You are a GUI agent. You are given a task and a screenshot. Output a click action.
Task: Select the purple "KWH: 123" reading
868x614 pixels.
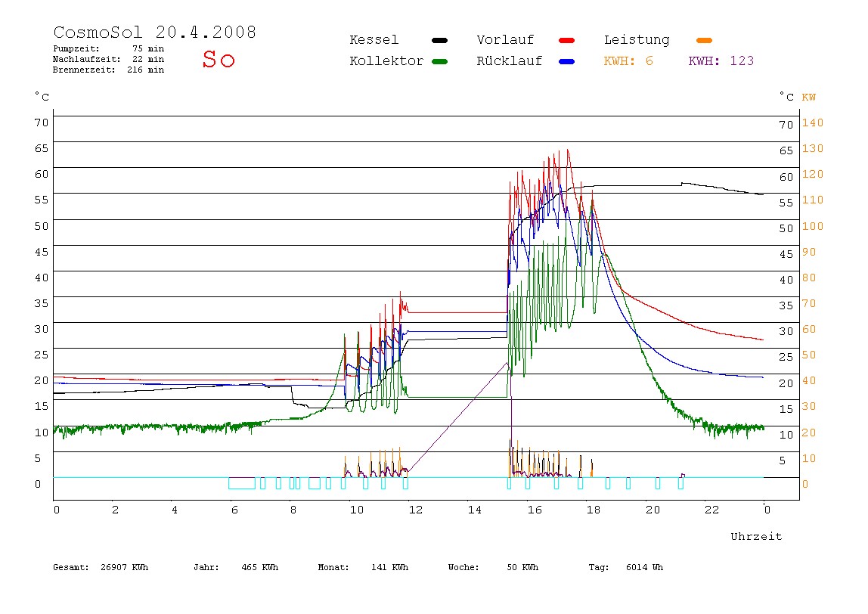click(721, 61)
